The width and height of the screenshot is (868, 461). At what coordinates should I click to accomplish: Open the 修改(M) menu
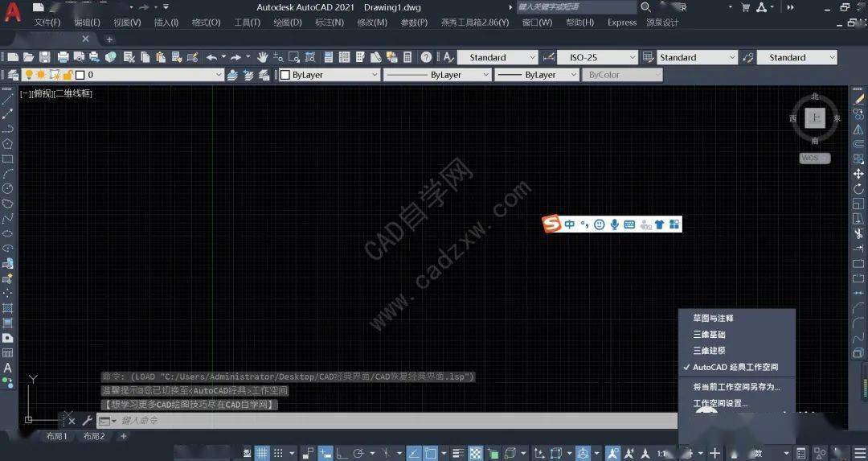(x=372, y=23)
